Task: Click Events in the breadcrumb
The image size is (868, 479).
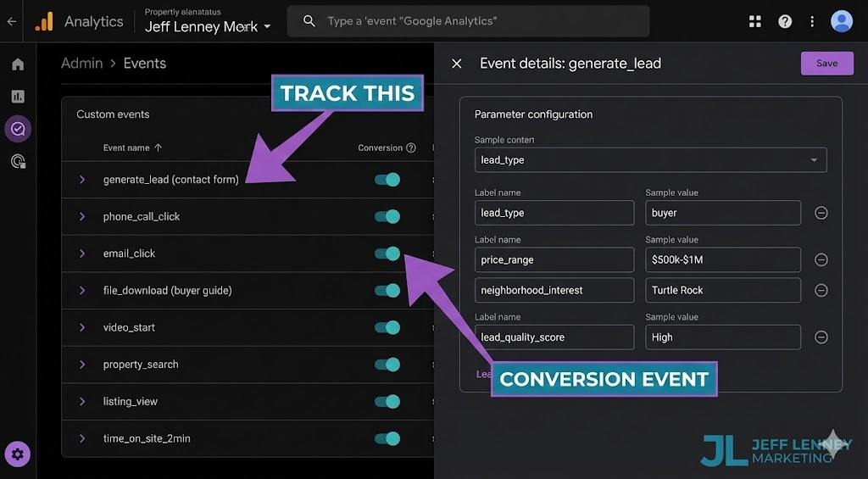Action: tap(144, 64)
